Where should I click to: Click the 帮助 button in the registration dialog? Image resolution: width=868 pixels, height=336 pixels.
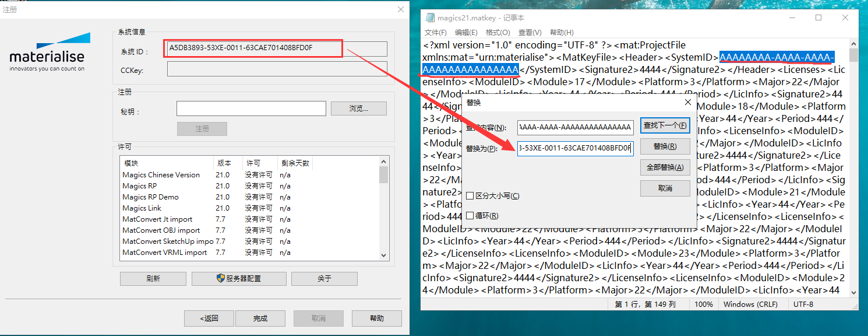tap(377, 318)
